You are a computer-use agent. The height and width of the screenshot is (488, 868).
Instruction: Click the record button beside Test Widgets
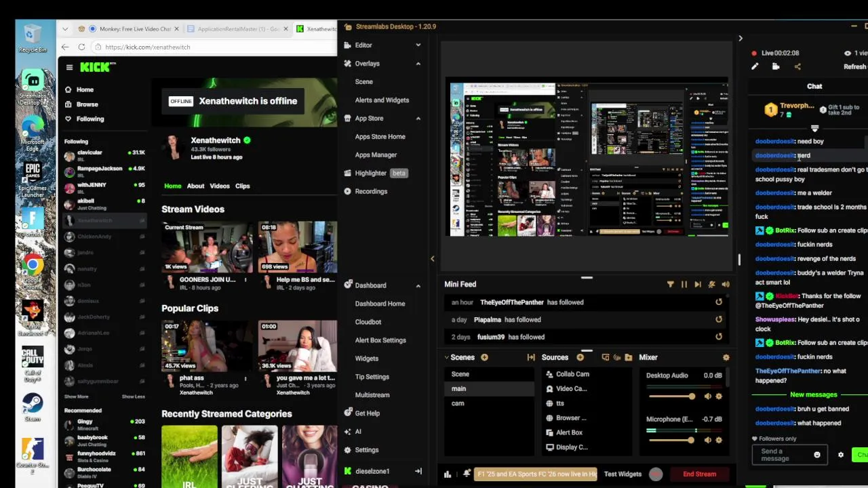click(655, 474)
